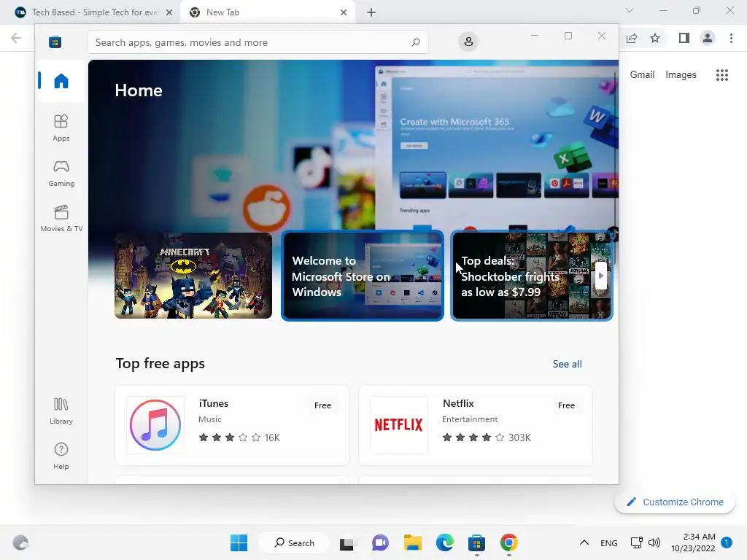
Task: Launch Microsoft Edge from taskbar
Action: [444, 542]
